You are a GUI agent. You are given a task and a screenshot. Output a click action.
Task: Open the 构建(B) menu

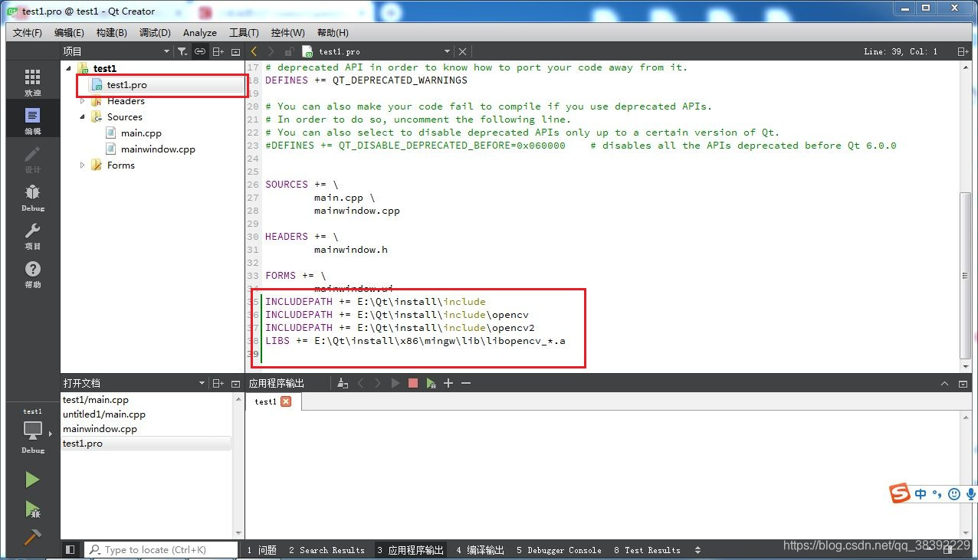pos(112,32)
